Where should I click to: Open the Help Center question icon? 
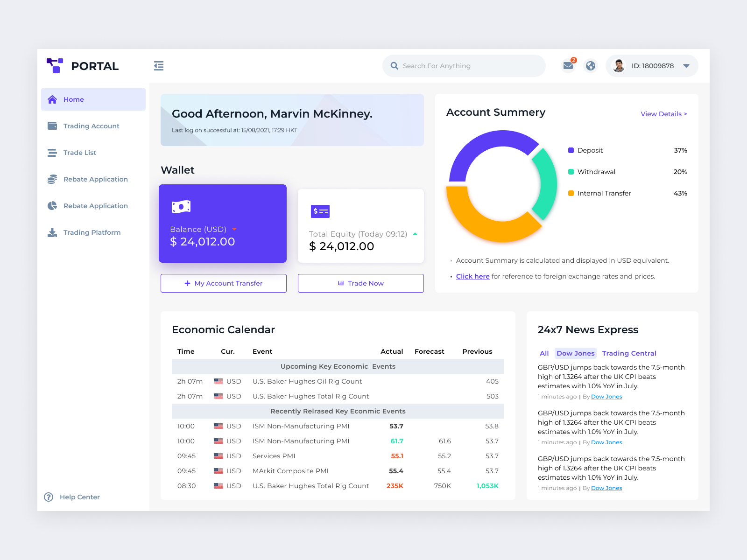pos(49,497)
